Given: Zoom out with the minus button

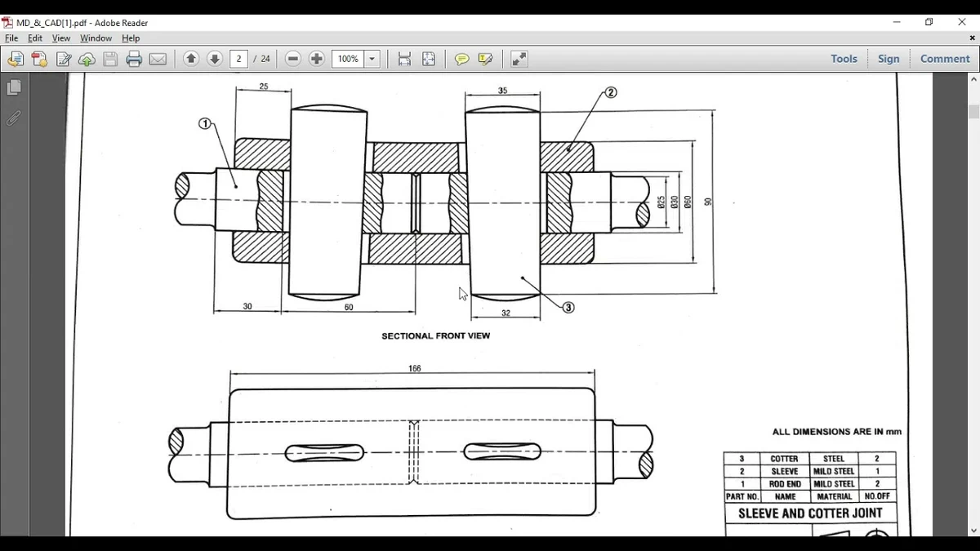Looking at the screenshot, I should coord(293,59).
